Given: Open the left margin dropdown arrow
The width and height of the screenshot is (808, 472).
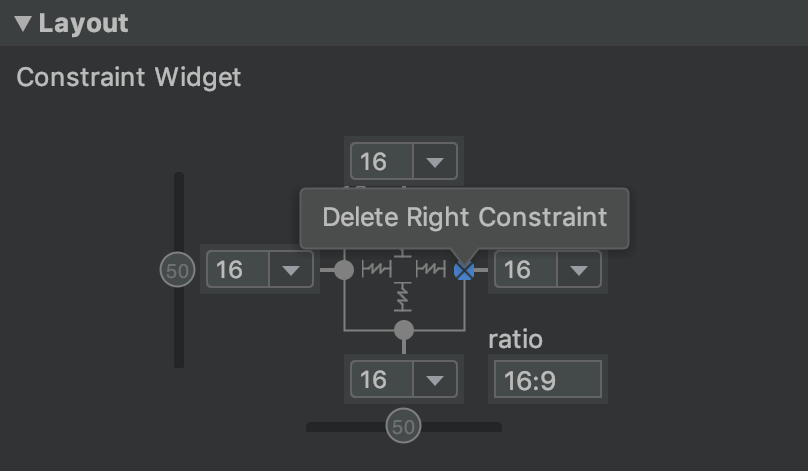Looking at the screenshot, I should click(x=291, y=270).
